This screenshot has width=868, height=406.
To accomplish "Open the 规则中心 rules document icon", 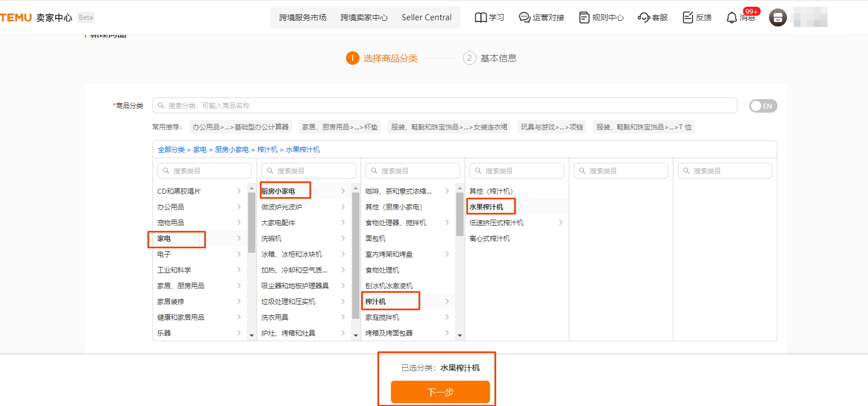I will [583, 17].
